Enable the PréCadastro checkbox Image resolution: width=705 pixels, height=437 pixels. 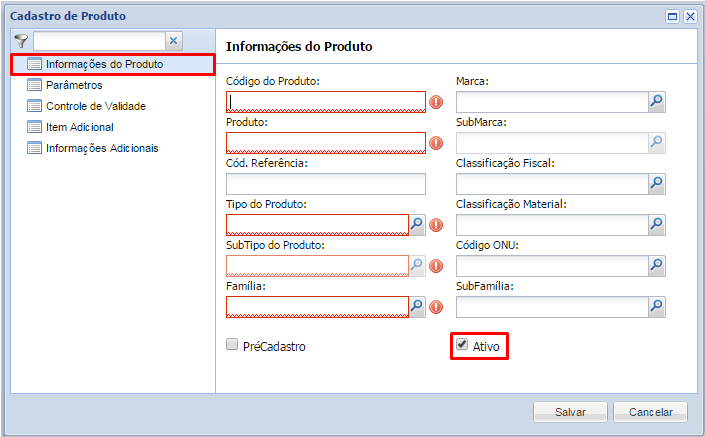pyautogui.click(x=232, y=345)
